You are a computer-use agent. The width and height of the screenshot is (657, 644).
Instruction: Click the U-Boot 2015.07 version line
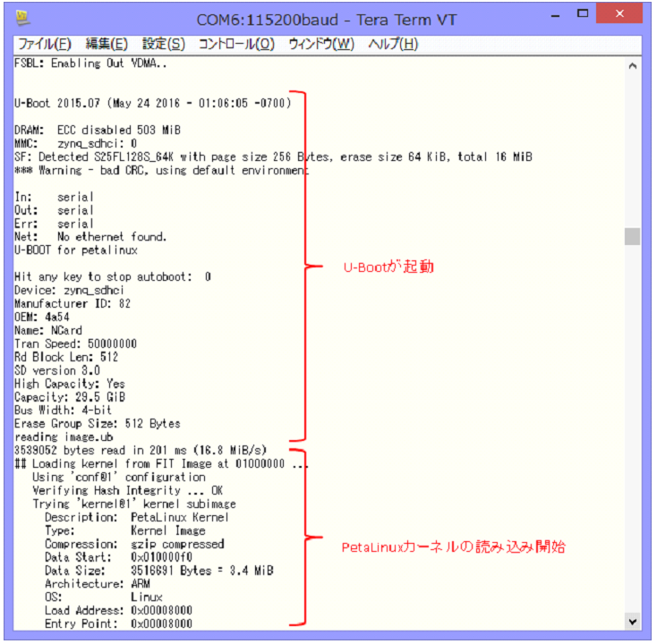click(x=153, y=104)
